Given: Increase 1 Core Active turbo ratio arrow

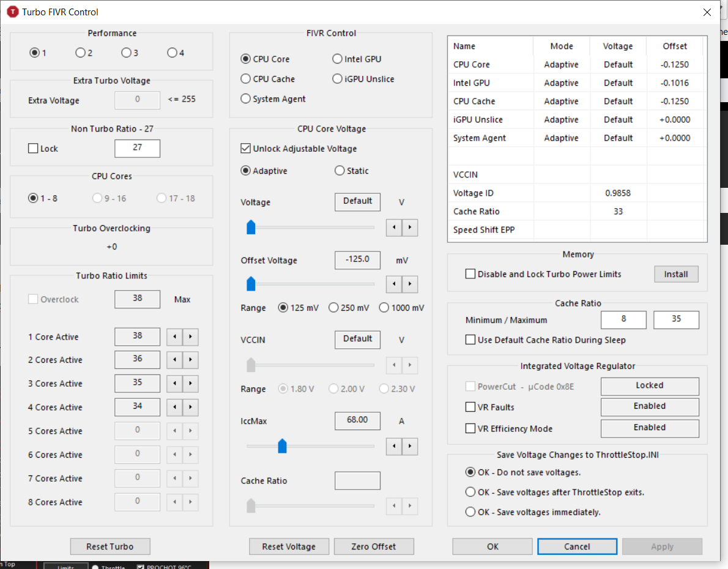Looking at the screenshot, I should 190,337.
